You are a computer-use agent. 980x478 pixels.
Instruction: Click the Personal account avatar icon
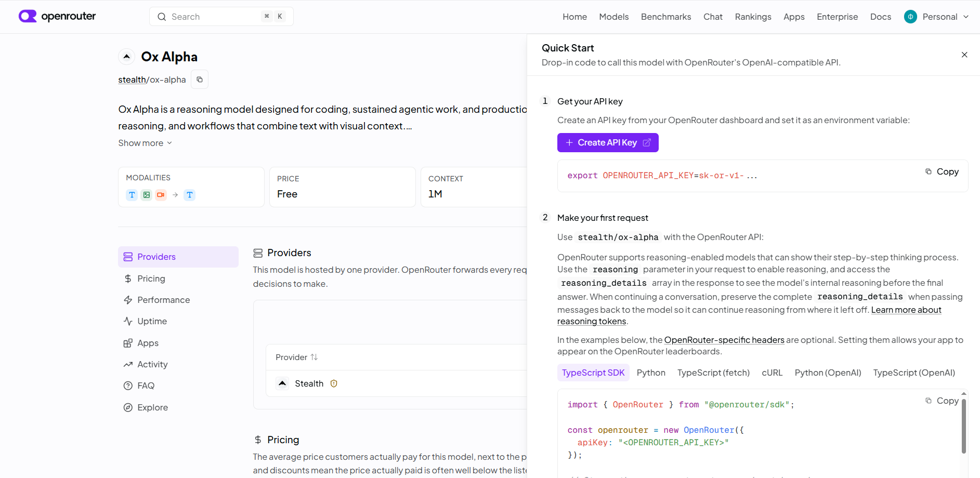click(x=910, y=17)
